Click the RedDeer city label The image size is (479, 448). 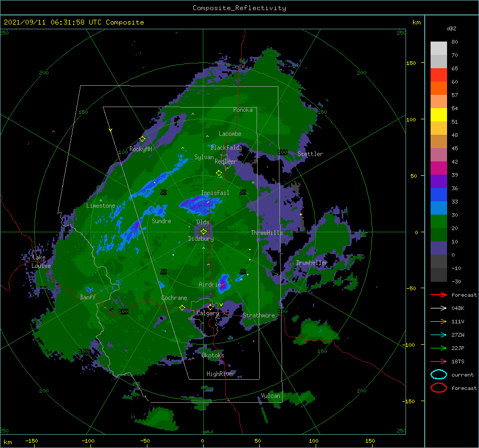226,161
